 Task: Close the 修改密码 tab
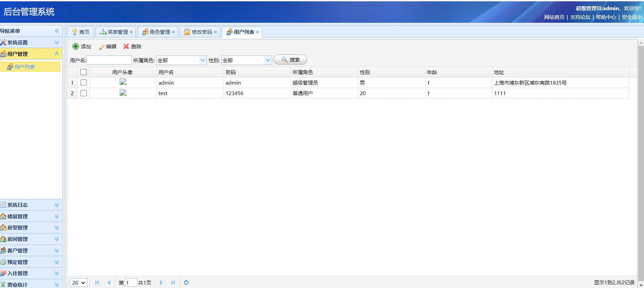(215, 32)
